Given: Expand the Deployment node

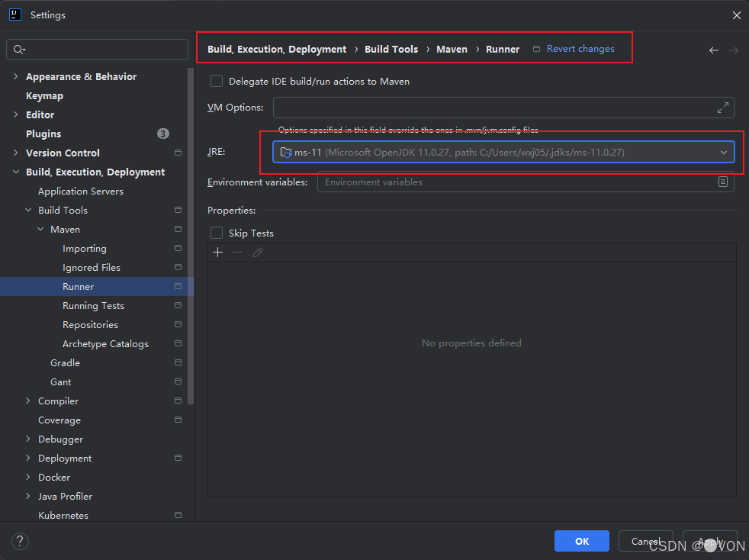Looking at the screenshot, I should pyautogui.click(x=28, y=458).
